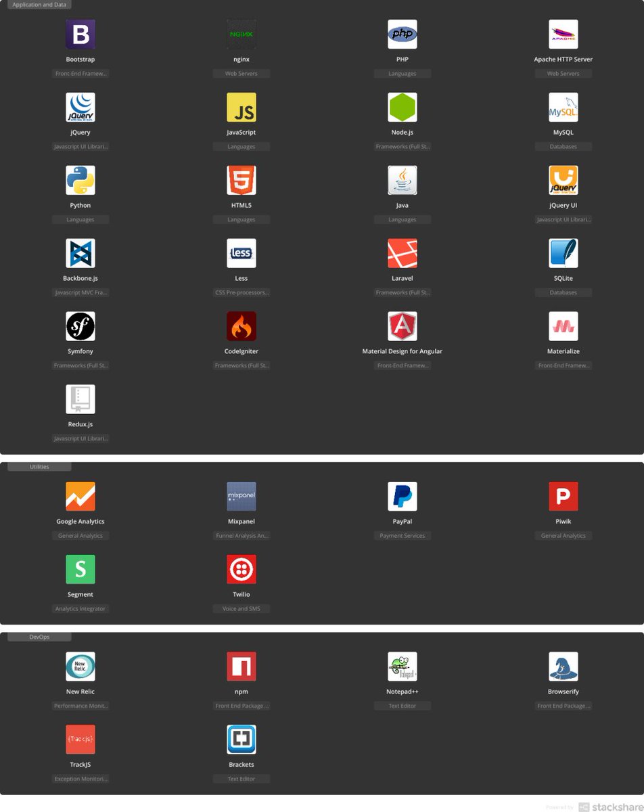
Task: Open the Redux.js icon
Action: [x=80, y=399]
